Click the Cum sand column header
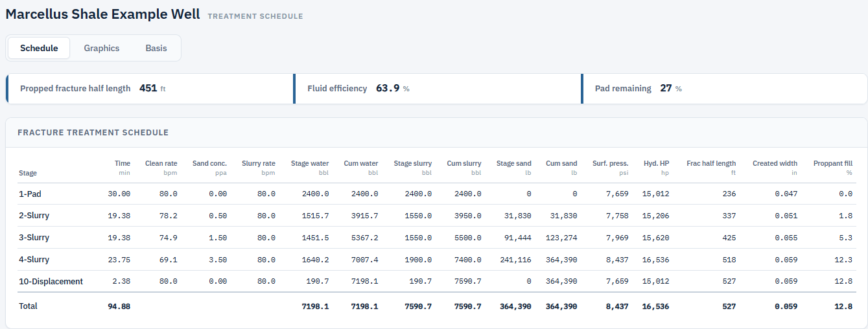The height and width of the screenshot is (329, 868). tap(561, 168)
